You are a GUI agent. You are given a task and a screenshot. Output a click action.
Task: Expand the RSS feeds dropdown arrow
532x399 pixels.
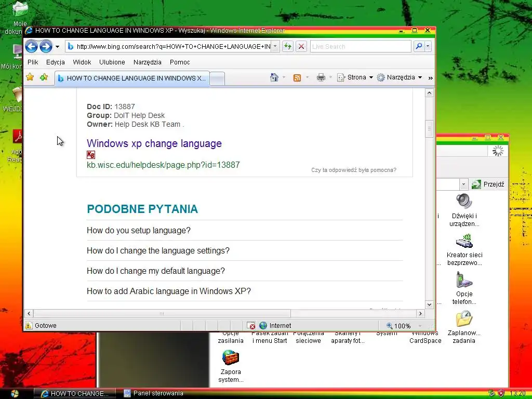point(307,78)
